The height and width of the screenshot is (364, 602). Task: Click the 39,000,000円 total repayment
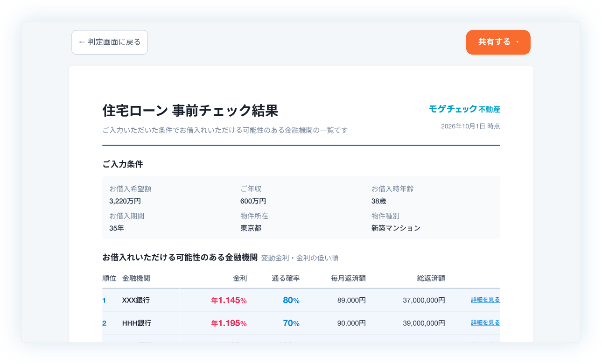click(424, 323)
